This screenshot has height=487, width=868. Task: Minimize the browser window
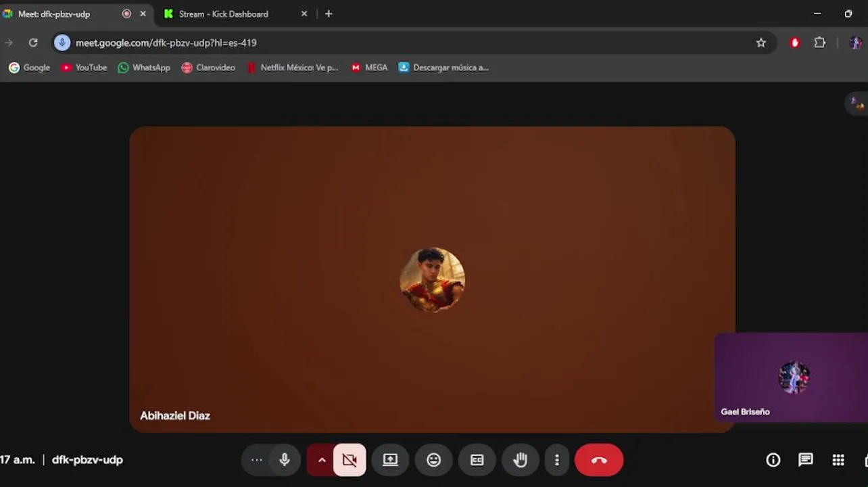817,14
